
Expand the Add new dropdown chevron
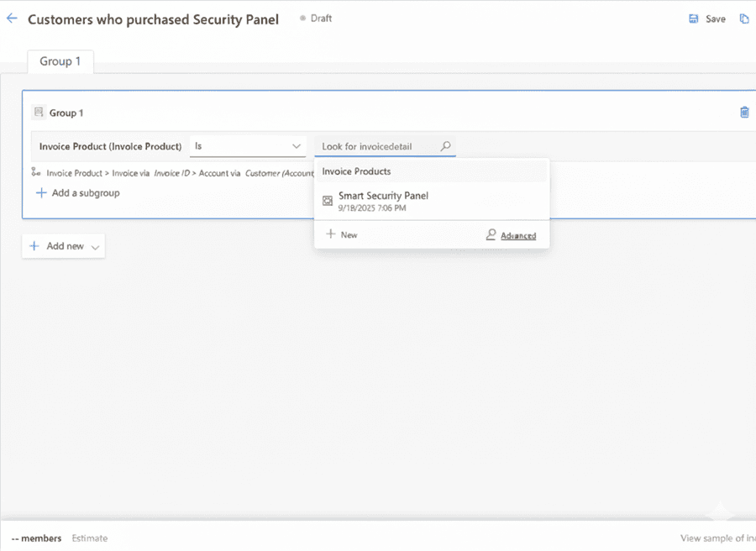pos(95,247)
